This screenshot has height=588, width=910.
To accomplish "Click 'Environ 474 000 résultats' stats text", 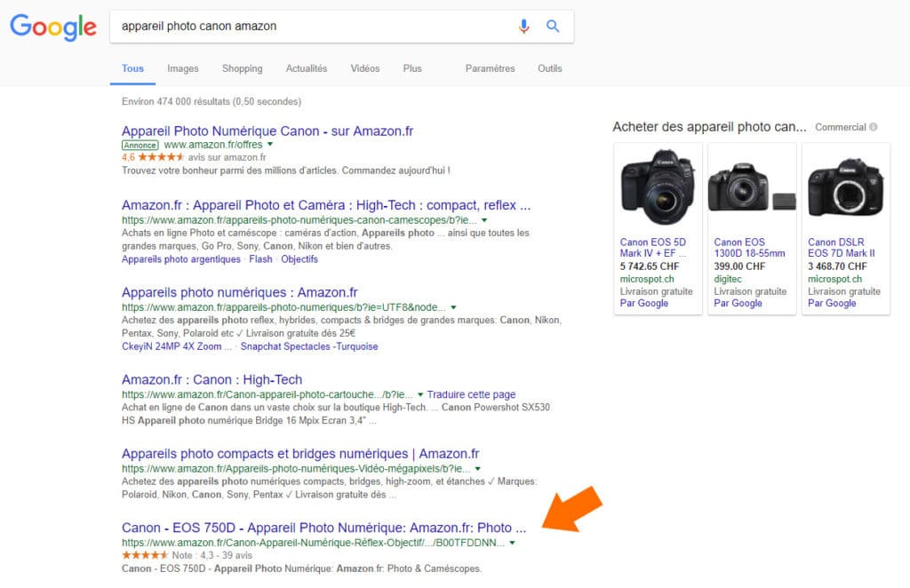I will click(212, 101).
